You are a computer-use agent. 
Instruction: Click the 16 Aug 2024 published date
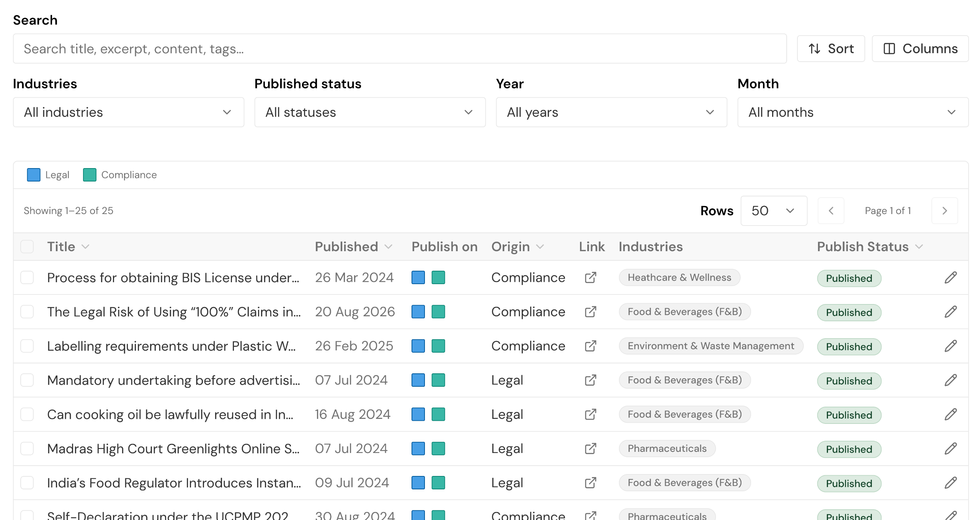[353, 414]
